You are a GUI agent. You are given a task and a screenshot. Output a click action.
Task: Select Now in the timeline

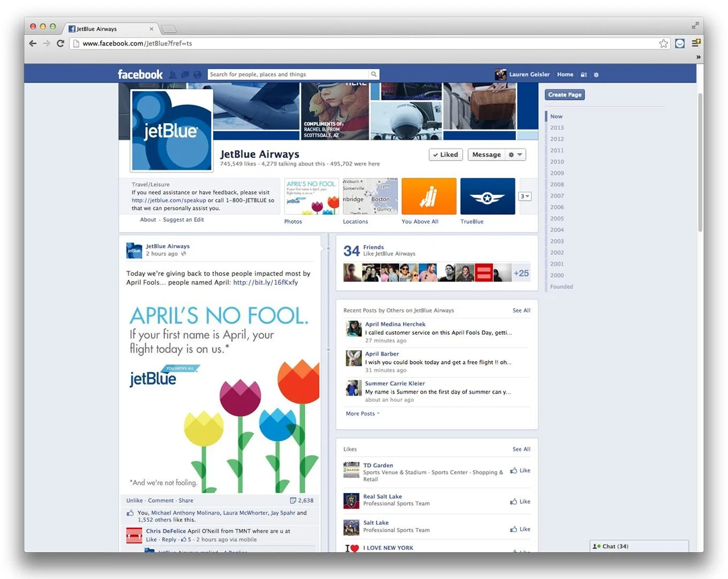[x=556, y=116]
